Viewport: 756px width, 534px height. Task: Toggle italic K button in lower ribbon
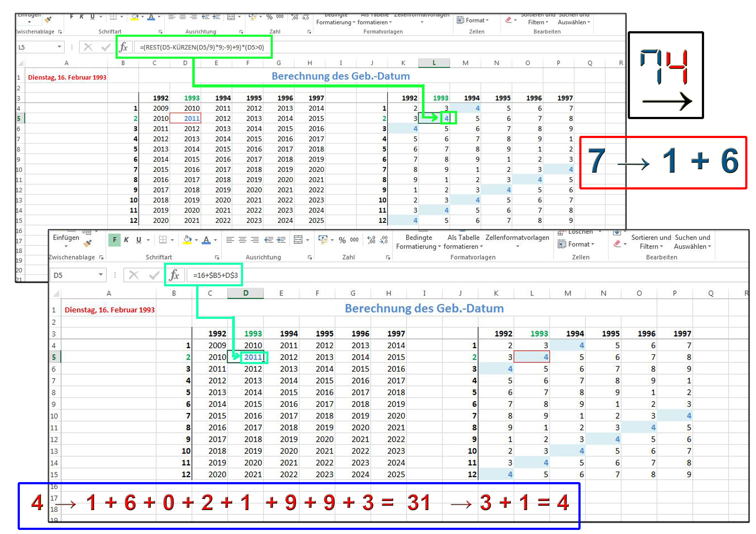(126, 240)
